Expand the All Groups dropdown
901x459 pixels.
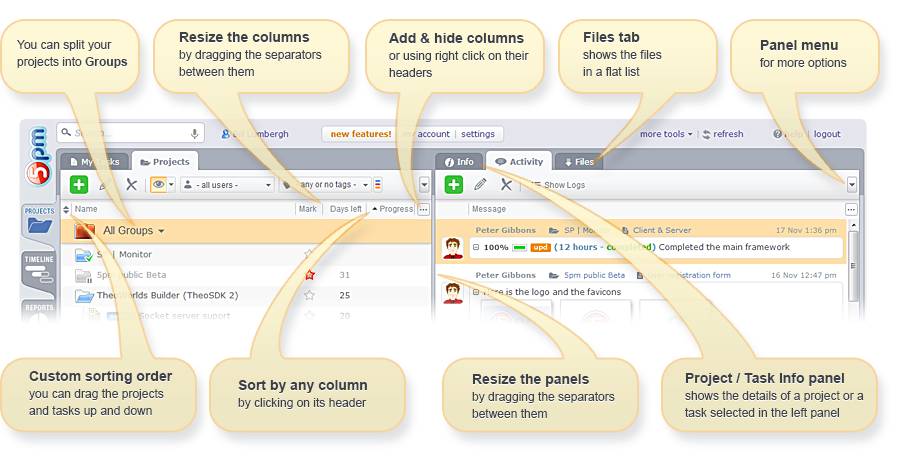tap(134, 231)
